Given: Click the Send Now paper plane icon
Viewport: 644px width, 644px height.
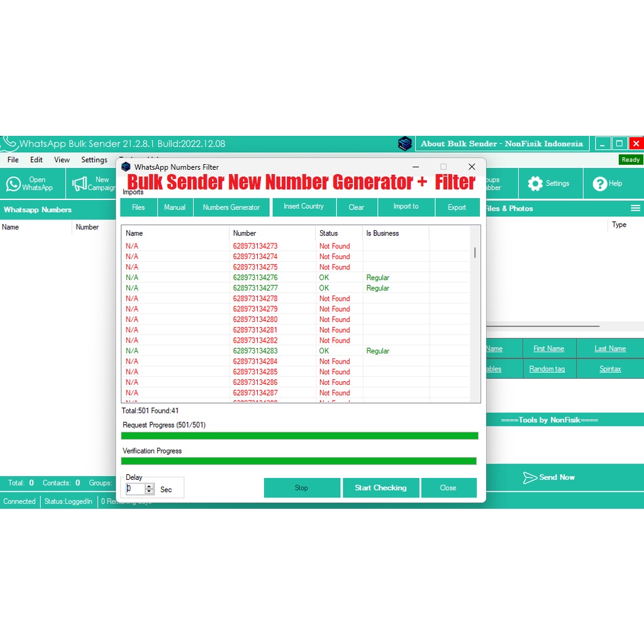Looking at the screenshot, I should click(530, 478).
